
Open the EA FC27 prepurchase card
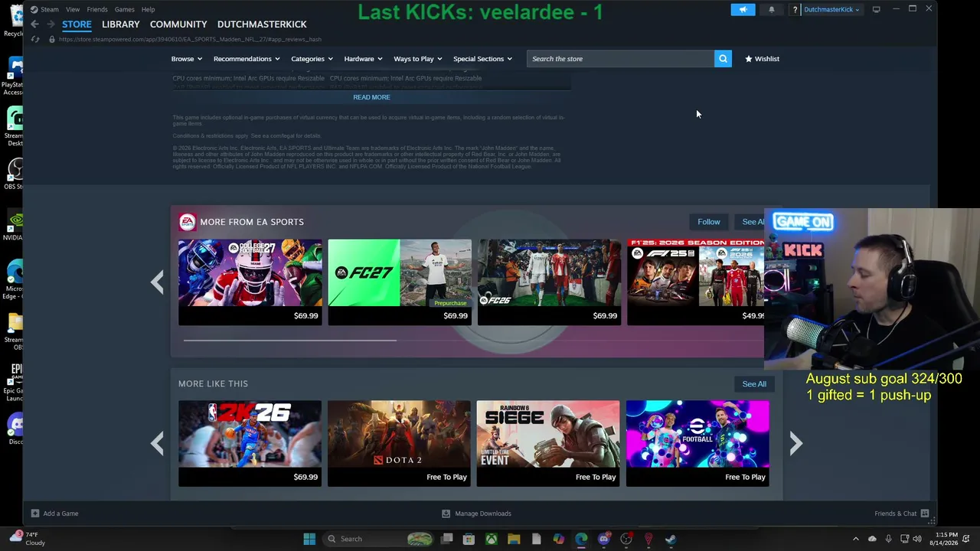400,282
